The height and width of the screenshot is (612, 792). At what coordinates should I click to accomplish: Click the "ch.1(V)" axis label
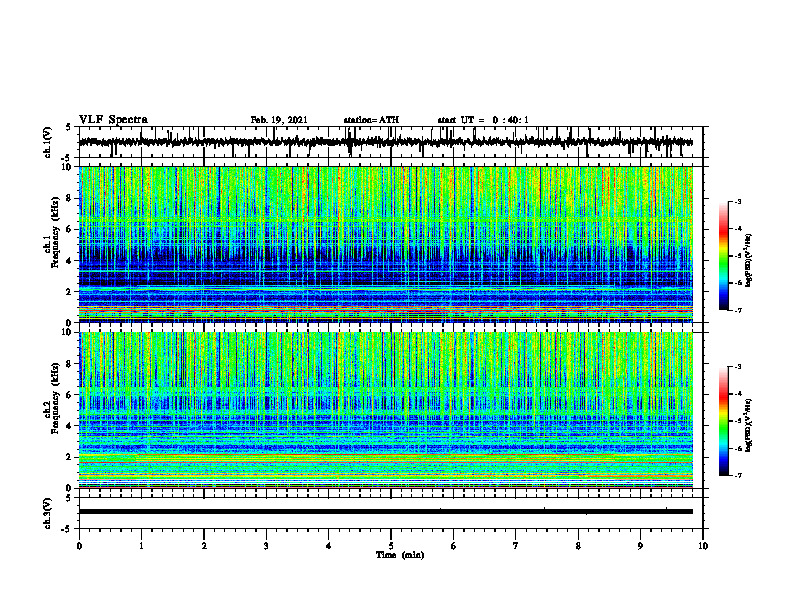point(48,142)
